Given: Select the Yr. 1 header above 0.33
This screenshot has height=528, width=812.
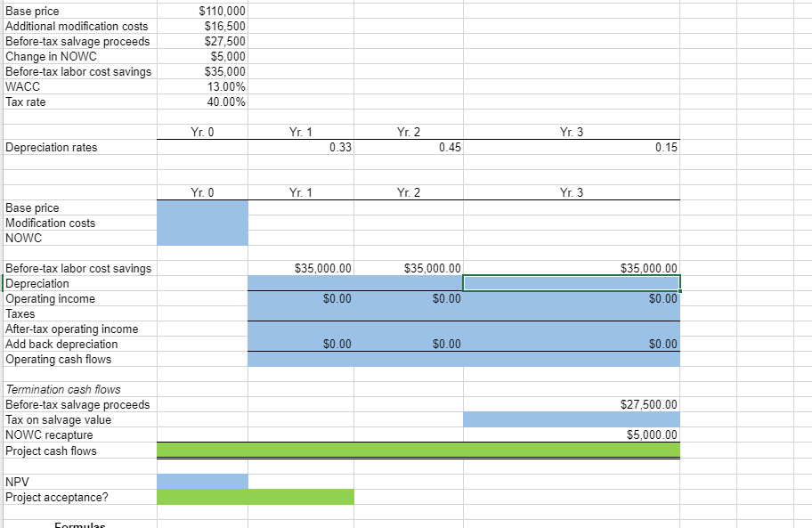Looking at the screenshot, I should coord(301,132).
